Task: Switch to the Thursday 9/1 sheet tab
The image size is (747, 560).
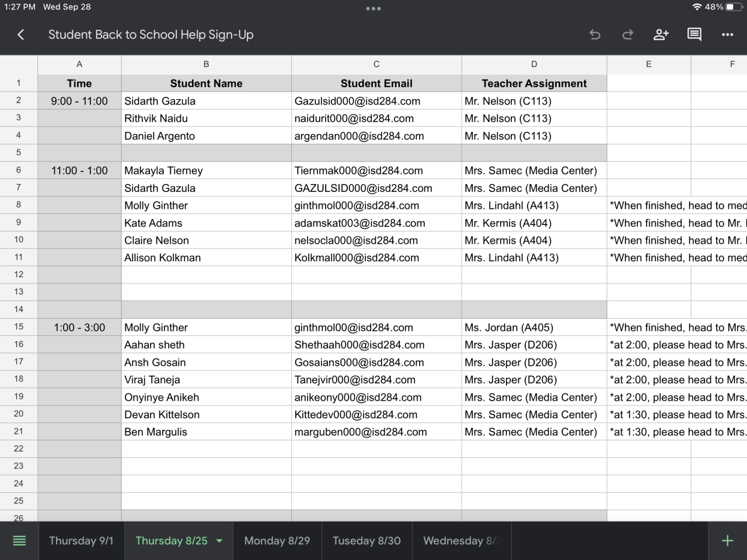Action: 81,541
